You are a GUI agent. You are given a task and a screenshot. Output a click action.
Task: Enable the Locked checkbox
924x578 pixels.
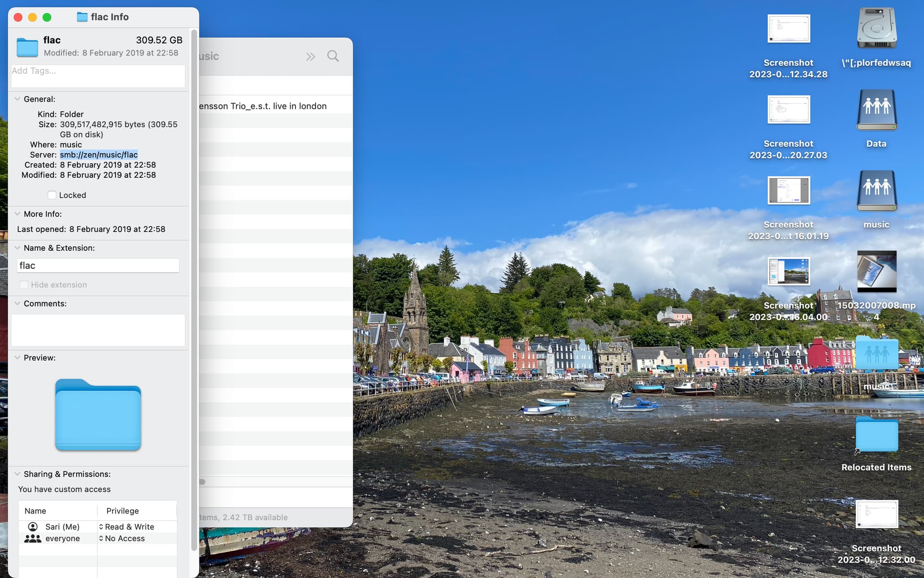coord(52,195)
